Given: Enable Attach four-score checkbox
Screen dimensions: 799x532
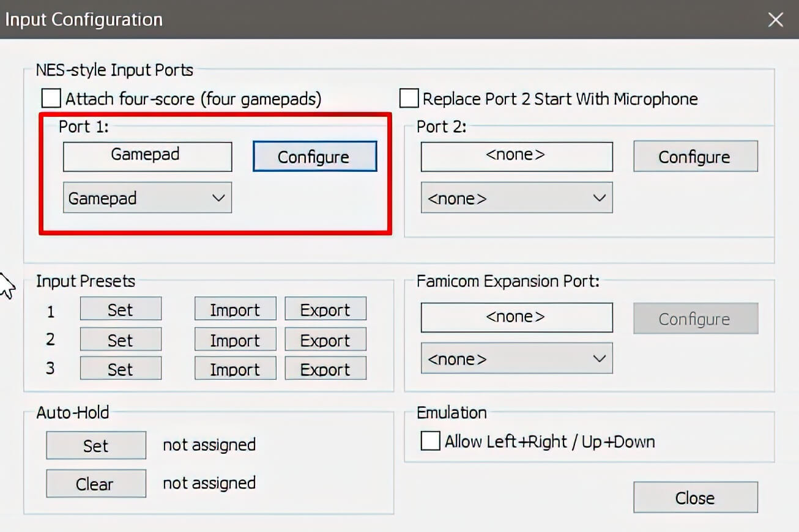Looking at the screenshot, I should click(50, 97).
